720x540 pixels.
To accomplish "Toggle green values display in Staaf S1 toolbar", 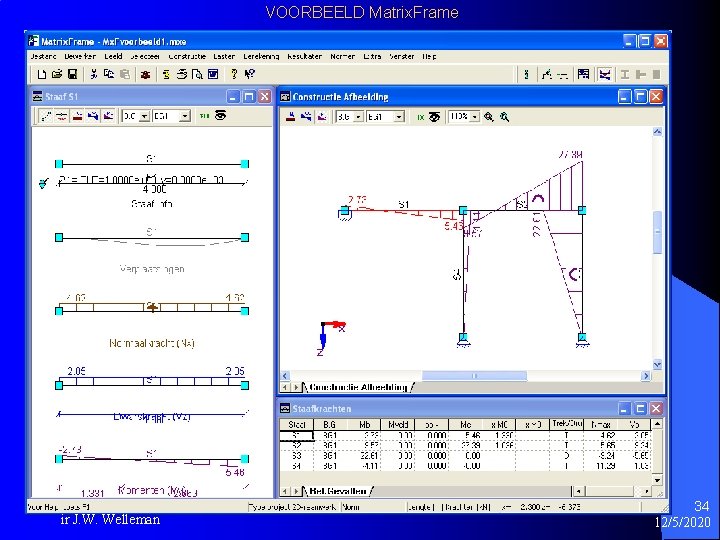I will [x=205, y=116].
